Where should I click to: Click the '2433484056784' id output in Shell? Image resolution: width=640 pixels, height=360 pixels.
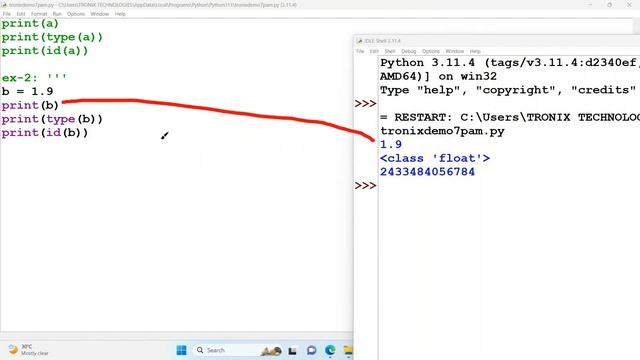click(427, 172)
